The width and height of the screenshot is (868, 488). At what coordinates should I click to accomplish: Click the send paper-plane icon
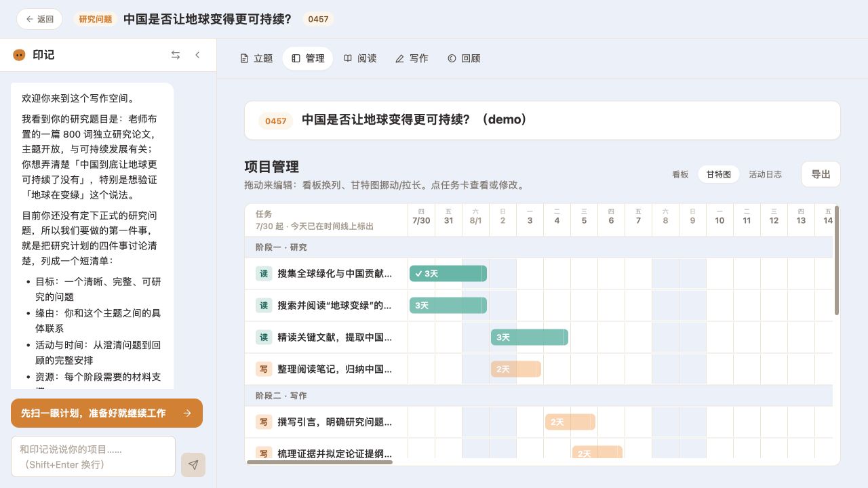coord(193,465)
